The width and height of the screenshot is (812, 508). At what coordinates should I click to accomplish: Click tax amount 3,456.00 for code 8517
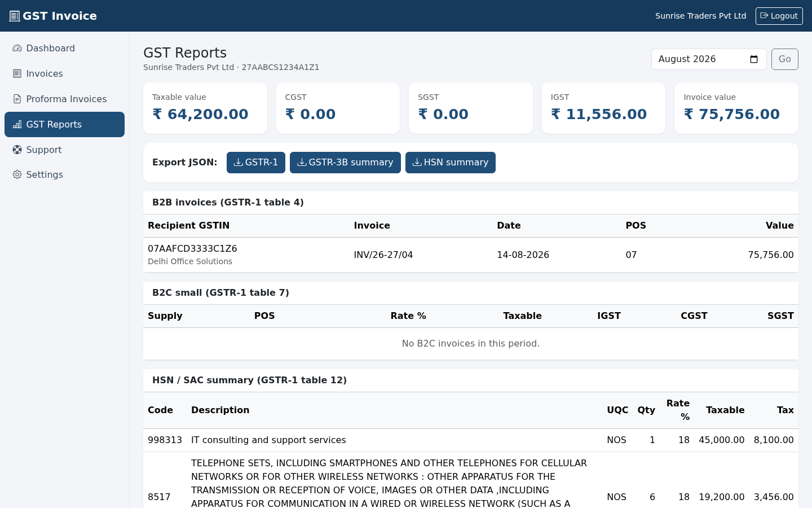click(774, 497)
